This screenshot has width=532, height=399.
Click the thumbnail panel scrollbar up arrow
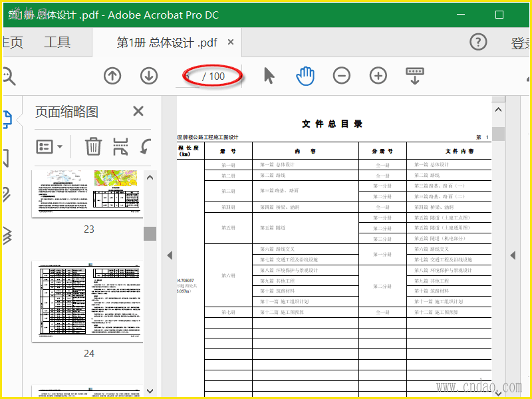pyautogui.click(x=150, y=178)
